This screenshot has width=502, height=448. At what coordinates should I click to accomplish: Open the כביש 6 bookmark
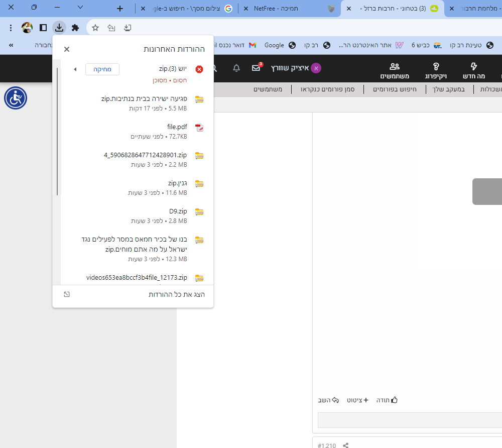tap(426, 45)
